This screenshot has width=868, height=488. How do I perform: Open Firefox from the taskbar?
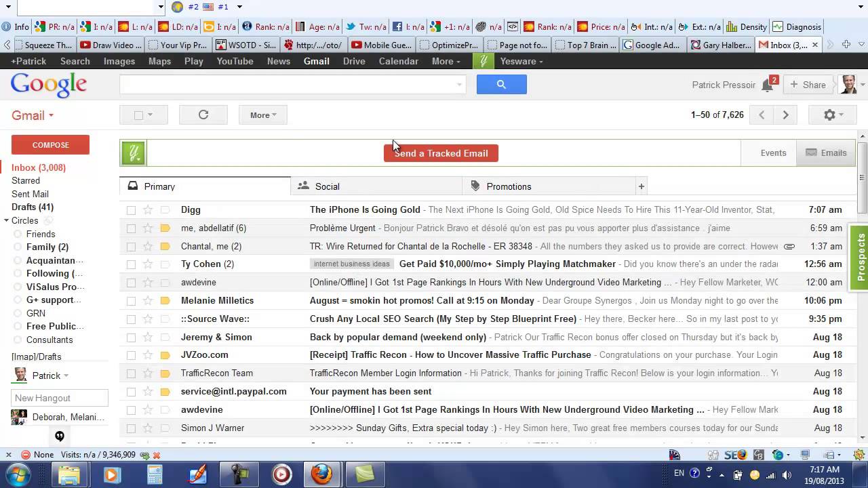321,474
